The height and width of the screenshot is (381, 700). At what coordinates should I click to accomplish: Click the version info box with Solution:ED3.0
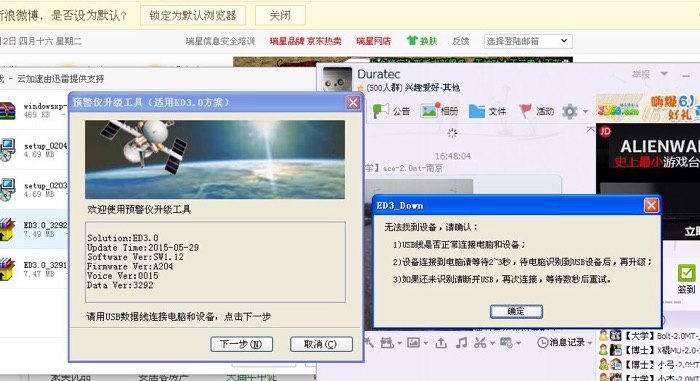(x=215, y=262)
